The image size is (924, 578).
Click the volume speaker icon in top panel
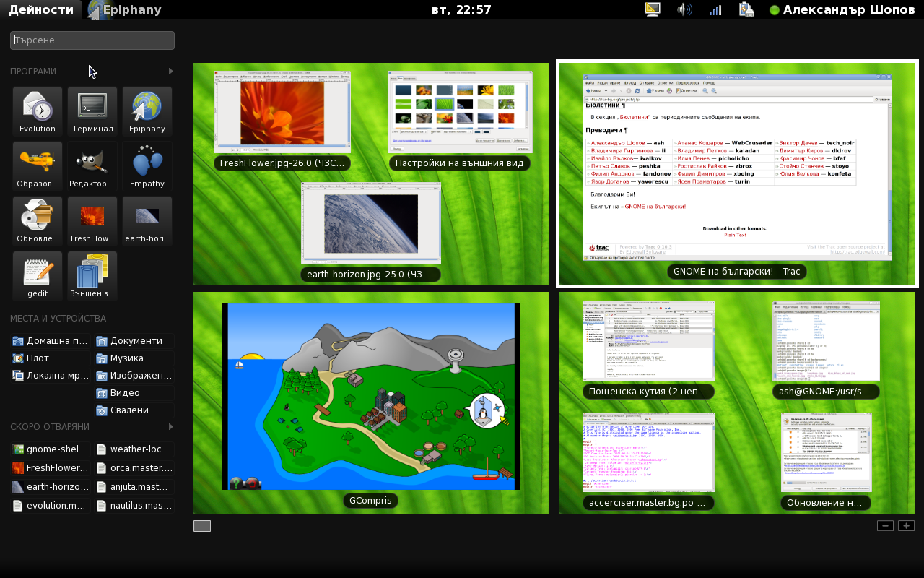point(684,9)
